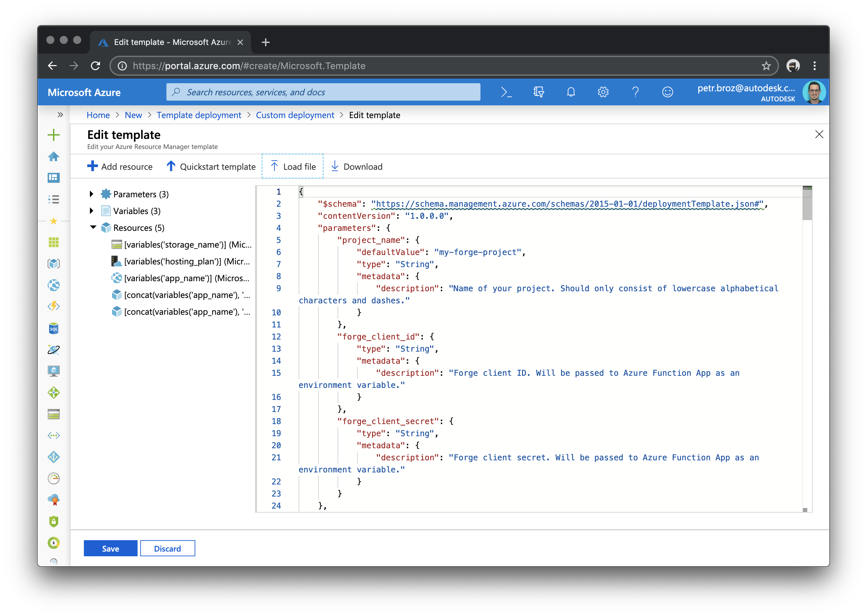Select the variables('storage_name') resource
Viewport: 867px width, 616px height.
(x=181, y=244)
